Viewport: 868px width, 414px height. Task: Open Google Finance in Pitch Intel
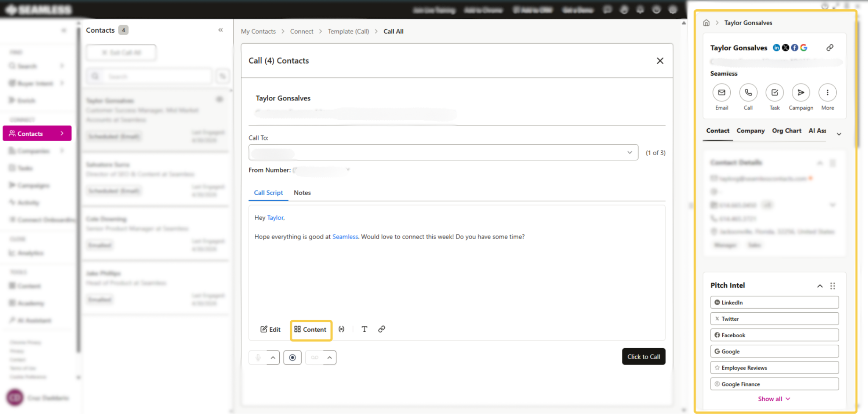(x=774, y=384)
